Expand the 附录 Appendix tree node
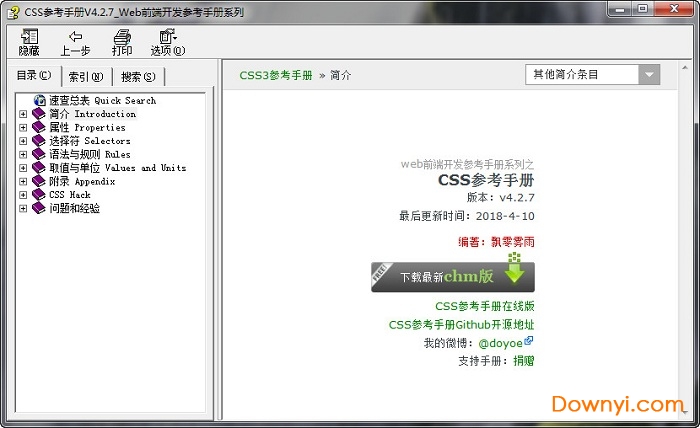700x428 pixels. click(x=23, y=182)
